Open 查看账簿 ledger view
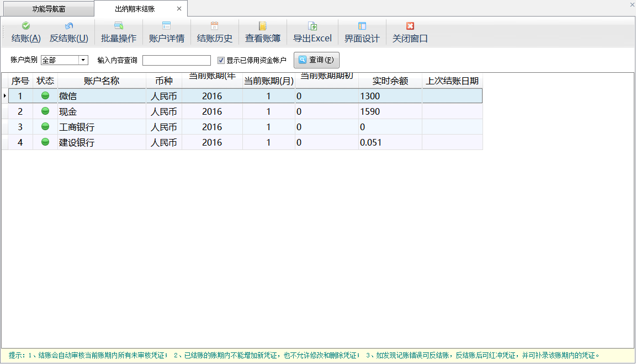The height and width of the screenshot is (364, 636). pyautogui.click(x=263, y=26)
